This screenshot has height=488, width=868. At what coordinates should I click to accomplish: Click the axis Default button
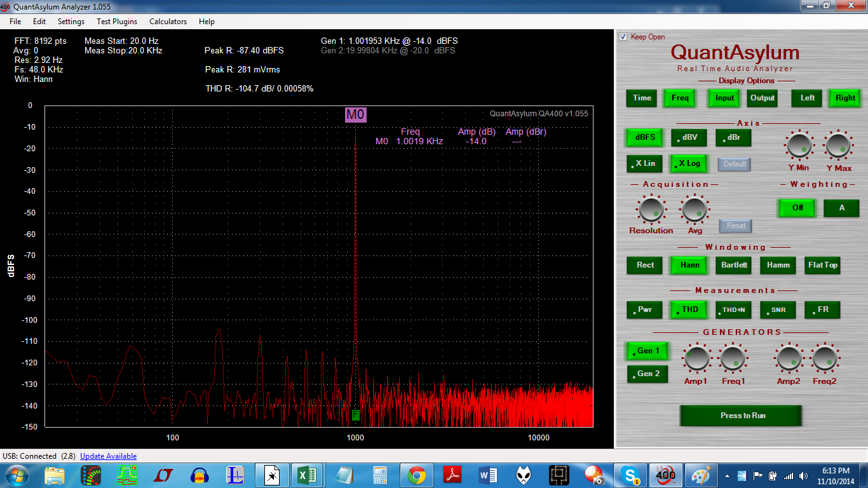[x=735, y=164]
